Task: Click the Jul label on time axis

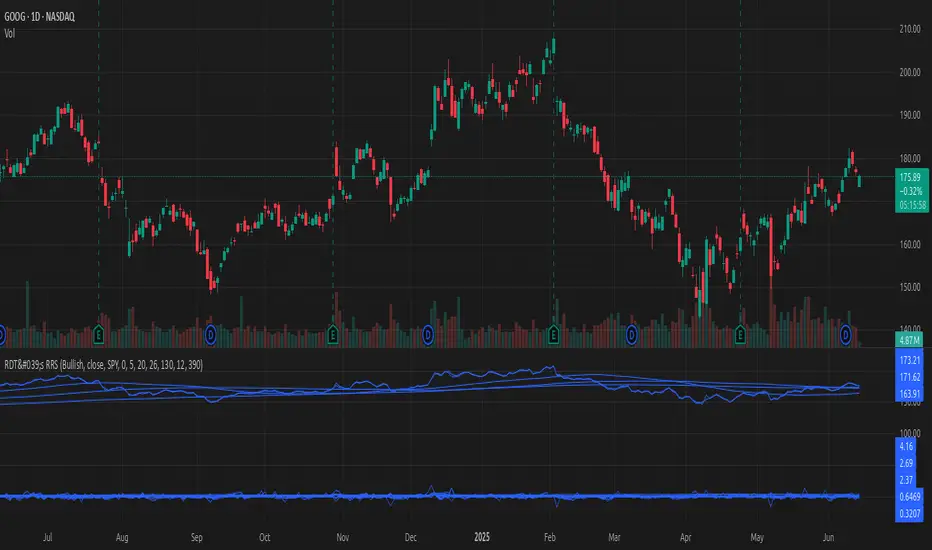Action: 48,537
